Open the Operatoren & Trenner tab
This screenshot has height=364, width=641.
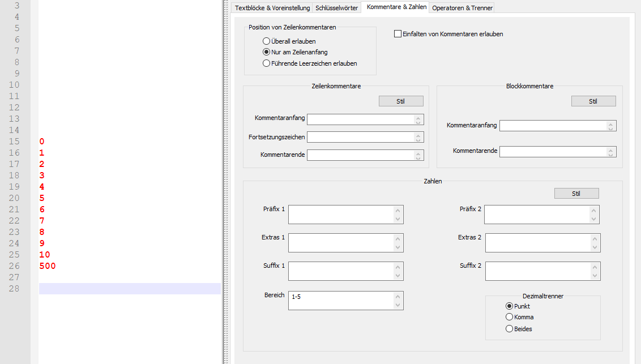point(462,8)
